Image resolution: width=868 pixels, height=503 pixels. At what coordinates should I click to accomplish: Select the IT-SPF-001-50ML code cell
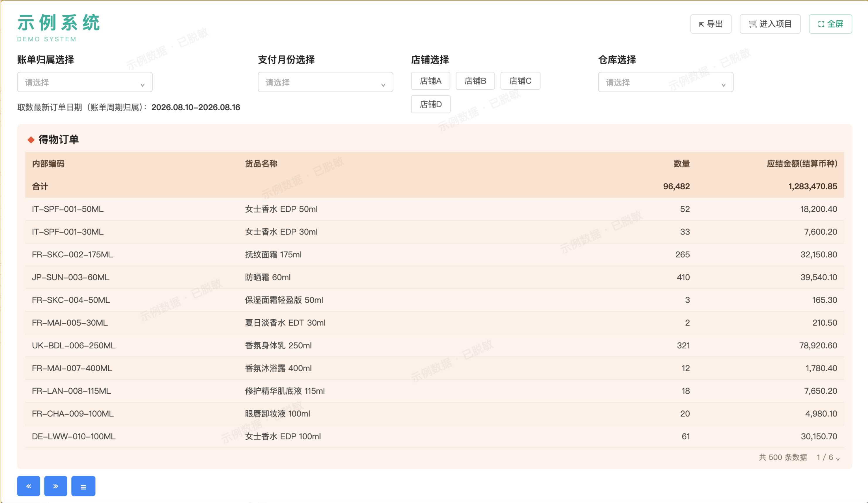click(68, 209)
